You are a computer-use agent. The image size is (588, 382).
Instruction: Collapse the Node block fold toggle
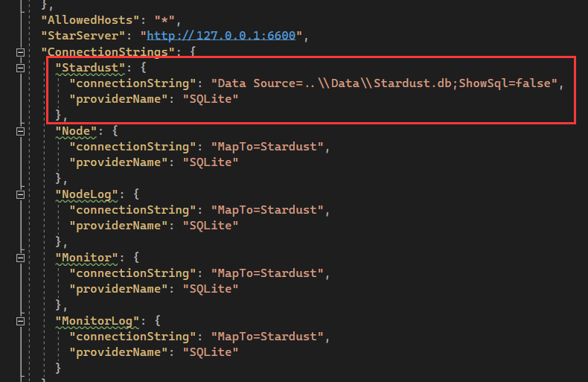click(x=20, y=131)
